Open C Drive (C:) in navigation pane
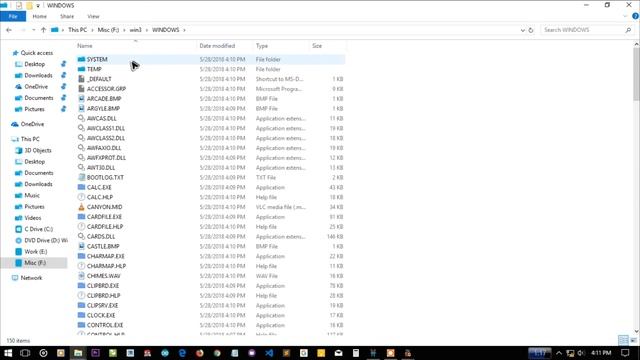The height and width of the screenshot is (360, 640). click(39, 229)
